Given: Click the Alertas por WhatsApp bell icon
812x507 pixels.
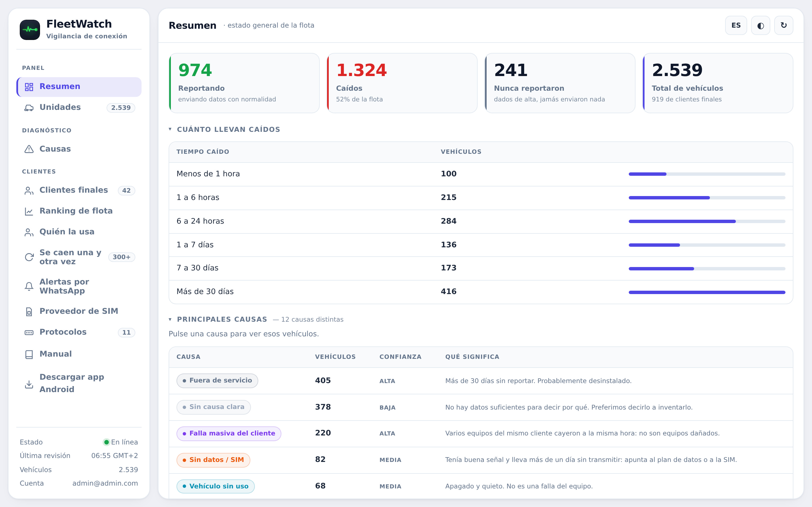Looking at the screenshot, I should click(29, 286).
